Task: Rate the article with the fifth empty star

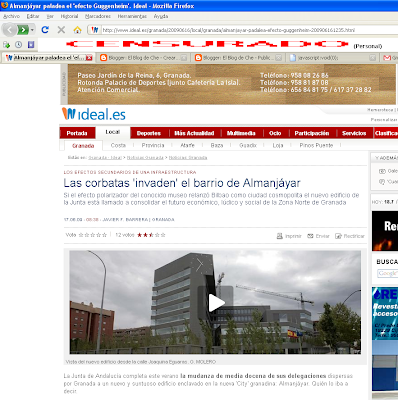Action: coord(105,235)
